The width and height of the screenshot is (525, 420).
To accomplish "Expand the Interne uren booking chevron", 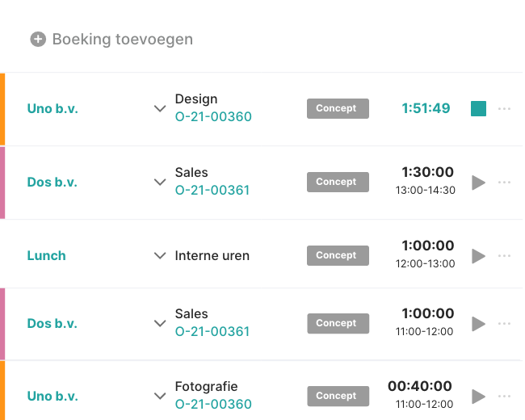I will pos(160,255).
